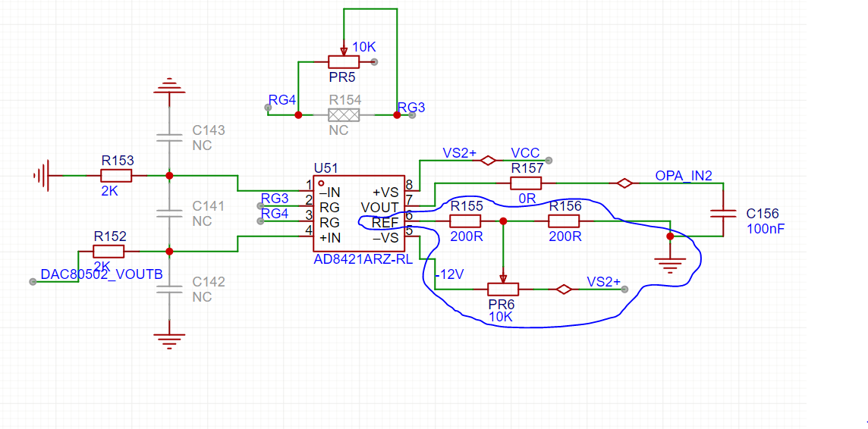Screen dimensions: 868x429
Task: Click the red junction dot right of R153
Action: (169, 176)
